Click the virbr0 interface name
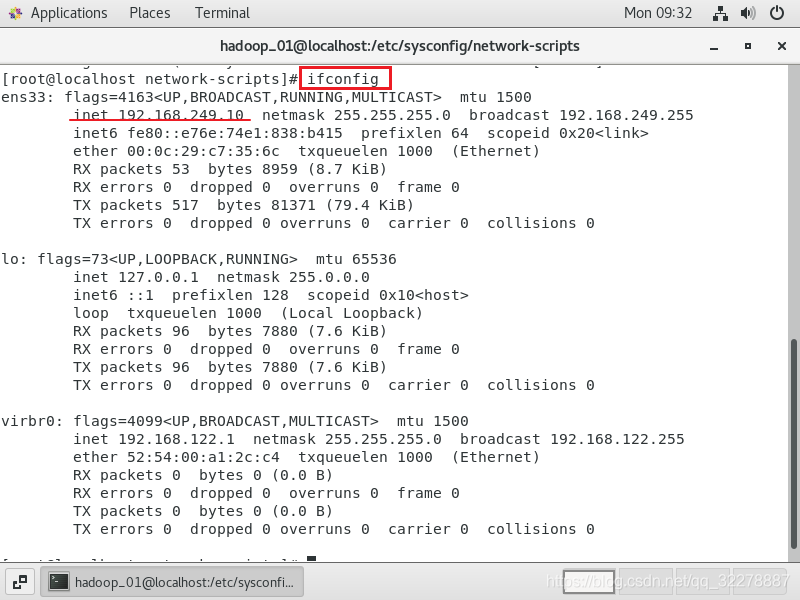800x600 pixels. pos(32,421)
